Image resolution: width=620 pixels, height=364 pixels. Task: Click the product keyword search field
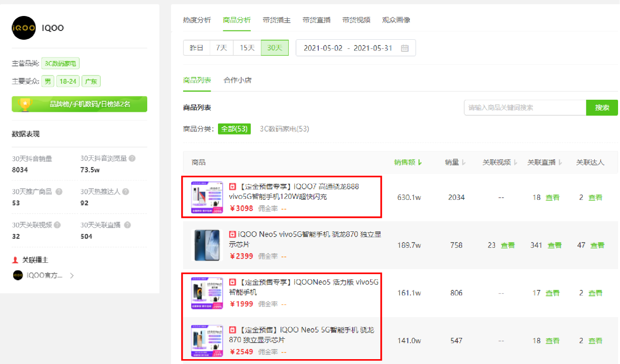coord(525,107)
